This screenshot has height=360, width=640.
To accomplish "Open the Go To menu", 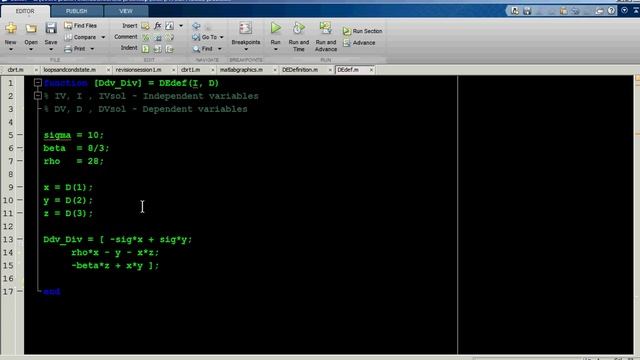I will tap(209, 37).
